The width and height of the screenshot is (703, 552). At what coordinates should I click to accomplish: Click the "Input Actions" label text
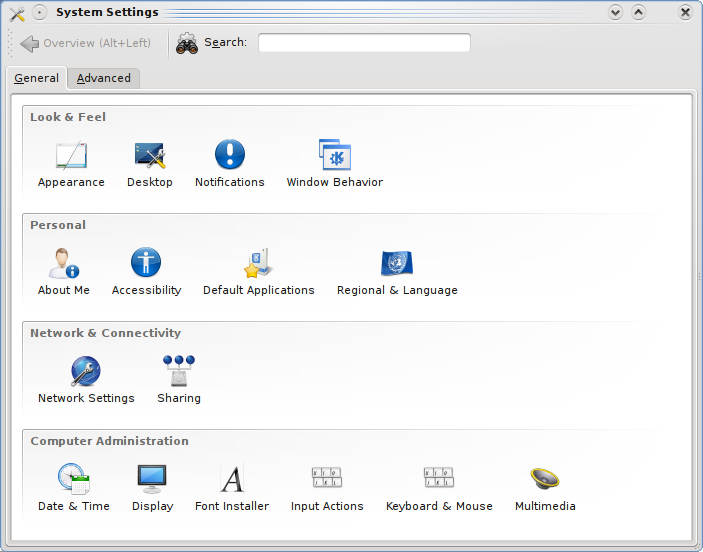pyautogui.click(x=327, y=506)
